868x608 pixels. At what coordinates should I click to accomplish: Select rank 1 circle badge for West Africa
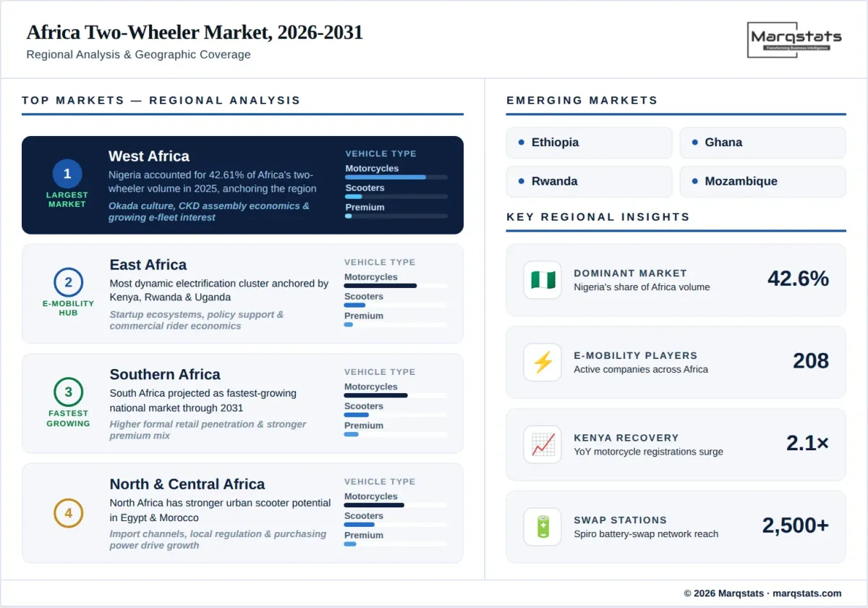point(67,174)
